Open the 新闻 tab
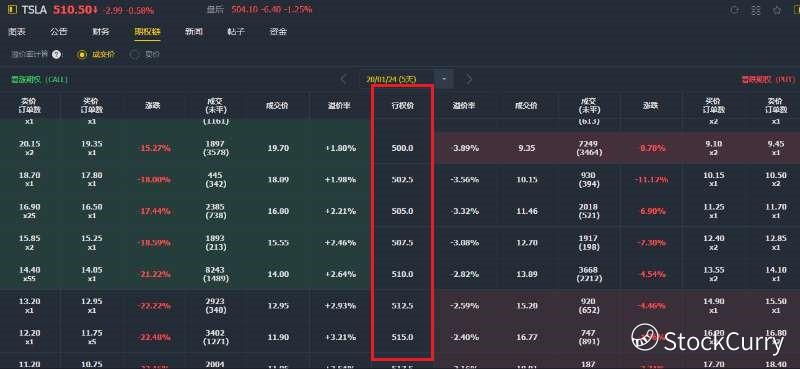Screen dimensions: 800x369 tap(194, 32)
